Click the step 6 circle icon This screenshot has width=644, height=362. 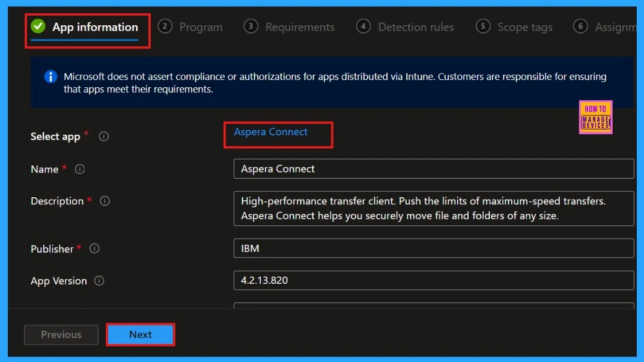point(580,26)
